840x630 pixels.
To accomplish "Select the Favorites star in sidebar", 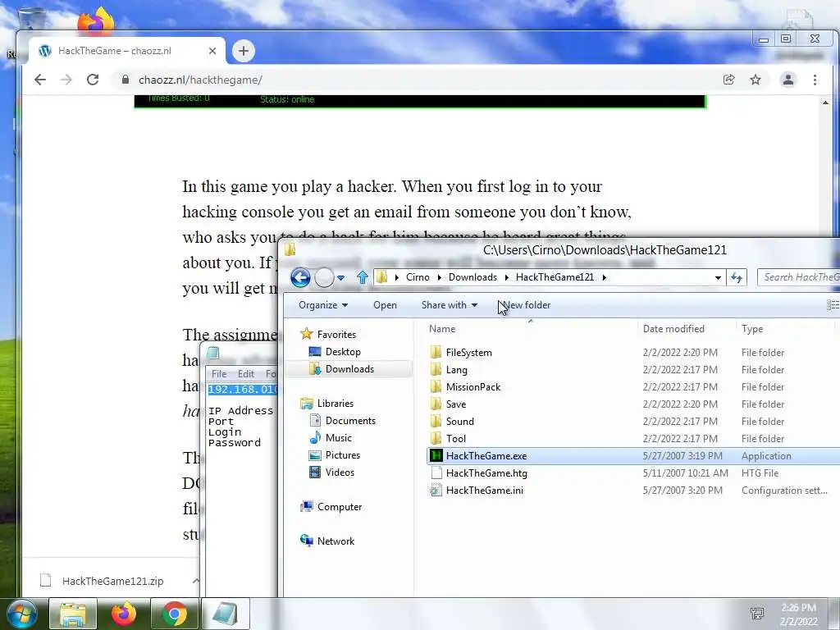I will (307, 335).
